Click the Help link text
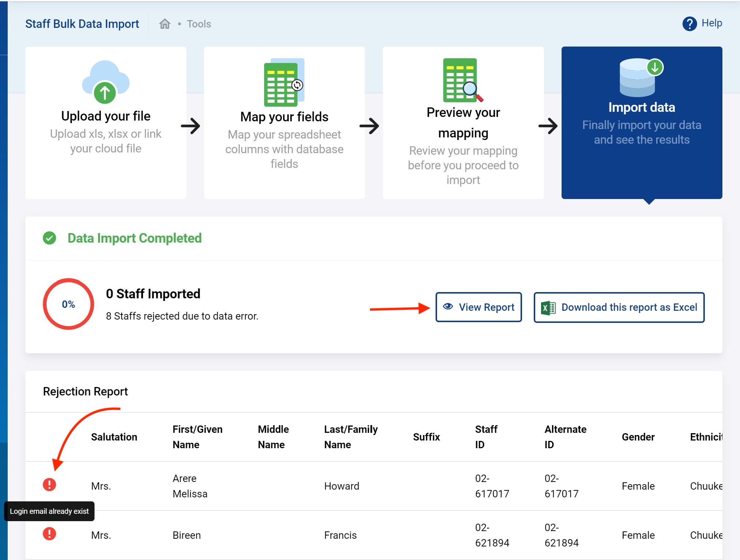Image resolution: width=740 pixels, height=560 pixels. (711, 23)
